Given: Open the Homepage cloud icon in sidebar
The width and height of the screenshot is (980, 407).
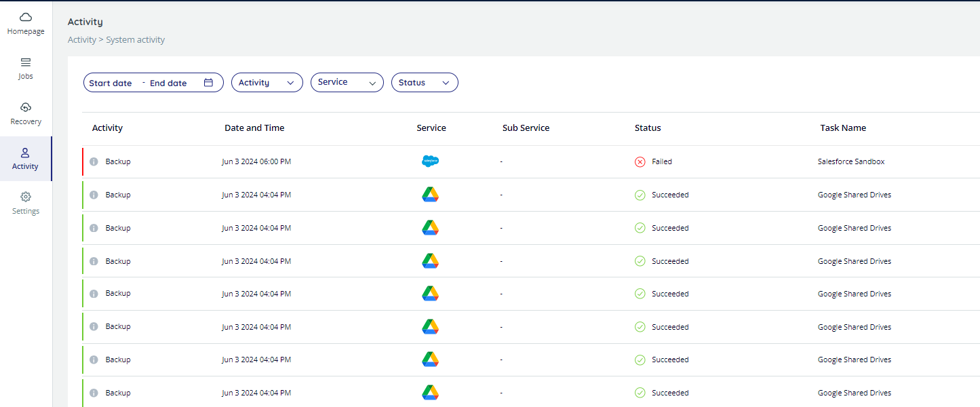Looking at the screenshot, I should pyautogui.click(x=26, y=17).
